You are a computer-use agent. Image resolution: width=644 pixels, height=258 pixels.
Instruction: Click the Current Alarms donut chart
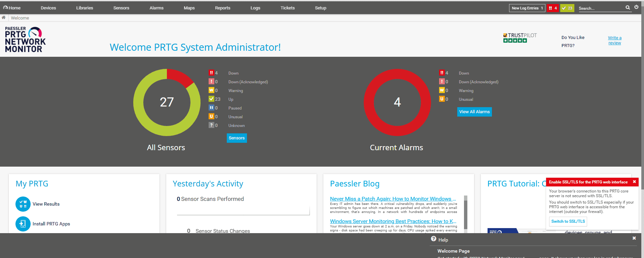[x=397, y=102]
